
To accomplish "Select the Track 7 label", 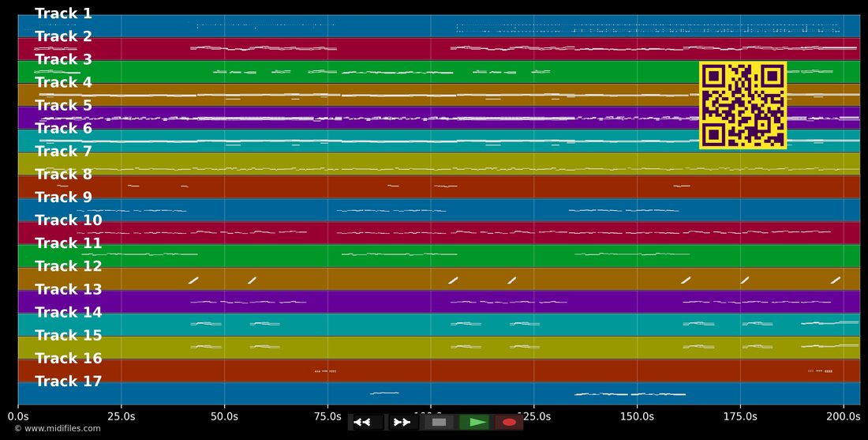I will 64,152.
